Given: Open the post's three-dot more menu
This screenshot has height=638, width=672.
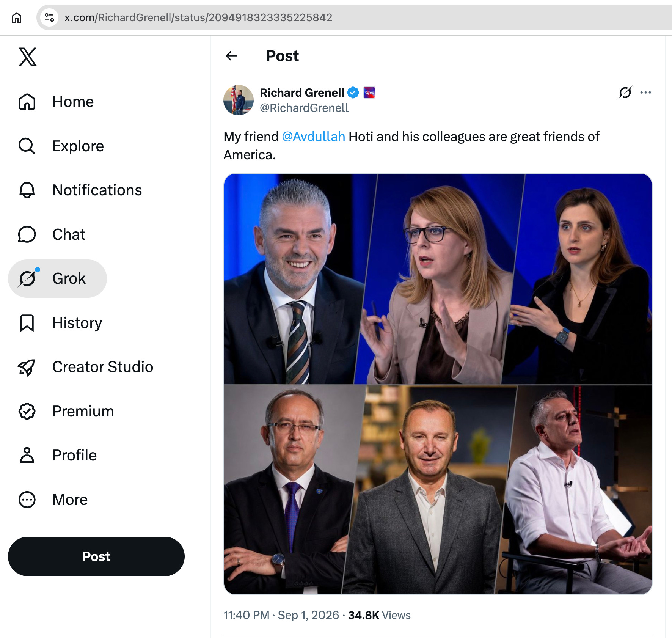Looking at the screenshot, I should (x=645, y=93).
